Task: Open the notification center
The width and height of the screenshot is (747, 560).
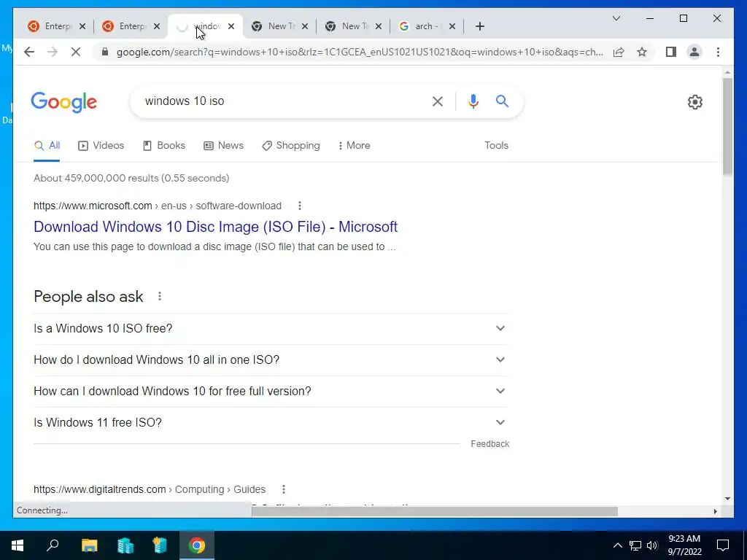Action: tap(723, 545)
